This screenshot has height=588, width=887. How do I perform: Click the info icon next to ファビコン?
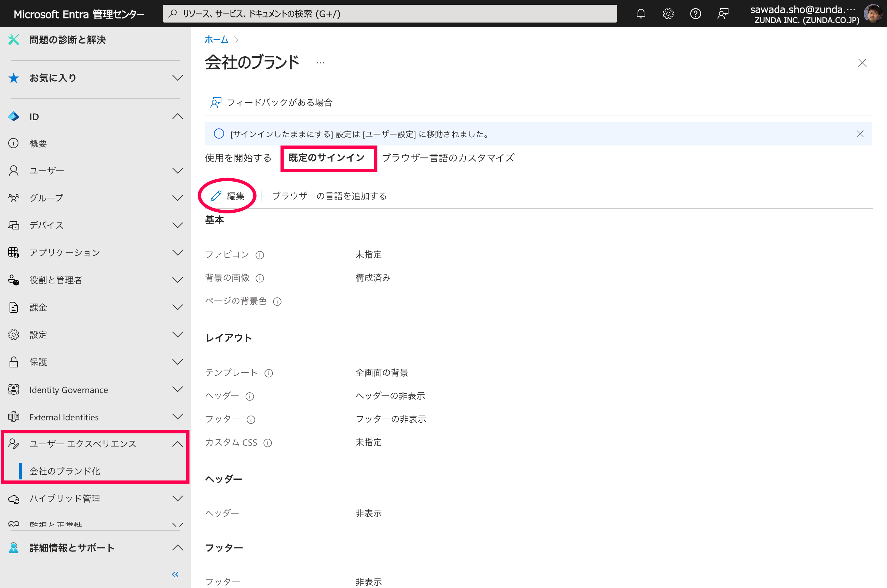pos(260,255)
